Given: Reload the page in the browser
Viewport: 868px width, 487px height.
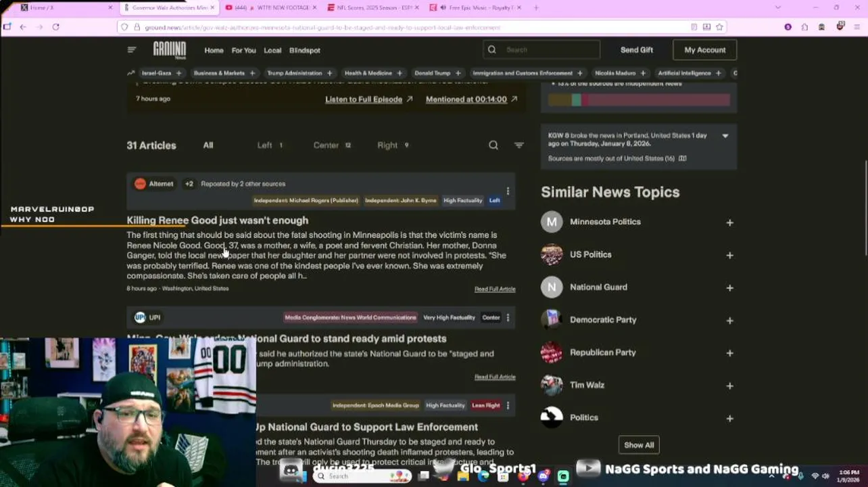Looking at the screenshot, I should coord(55,27).
